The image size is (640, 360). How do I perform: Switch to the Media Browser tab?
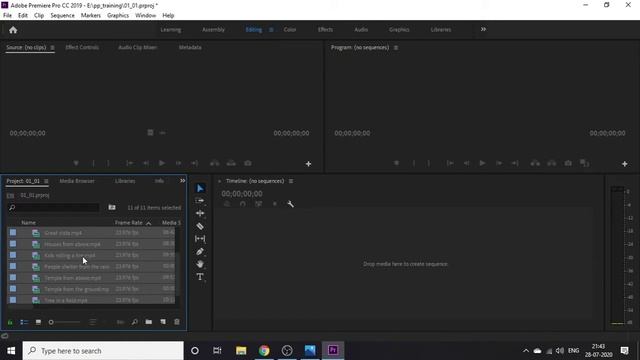tap(77, 181)
